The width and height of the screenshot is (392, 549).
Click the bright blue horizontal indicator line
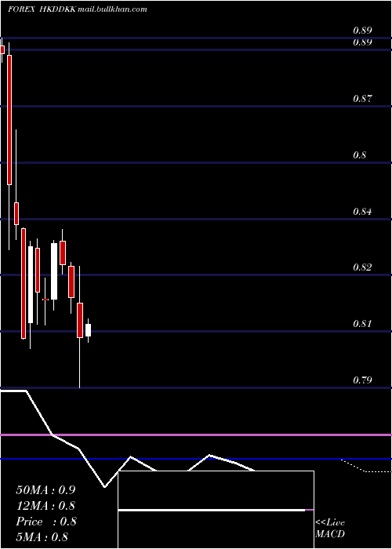point(196,459)
